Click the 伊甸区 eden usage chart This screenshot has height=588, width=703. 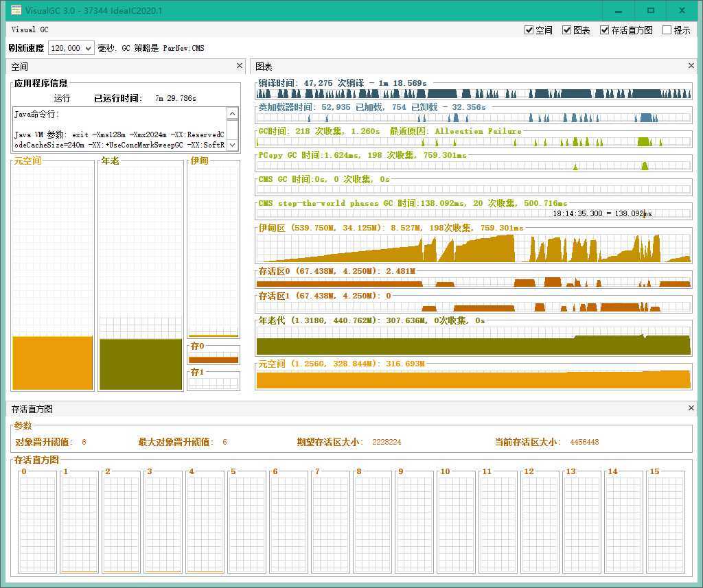pos(473,248)
